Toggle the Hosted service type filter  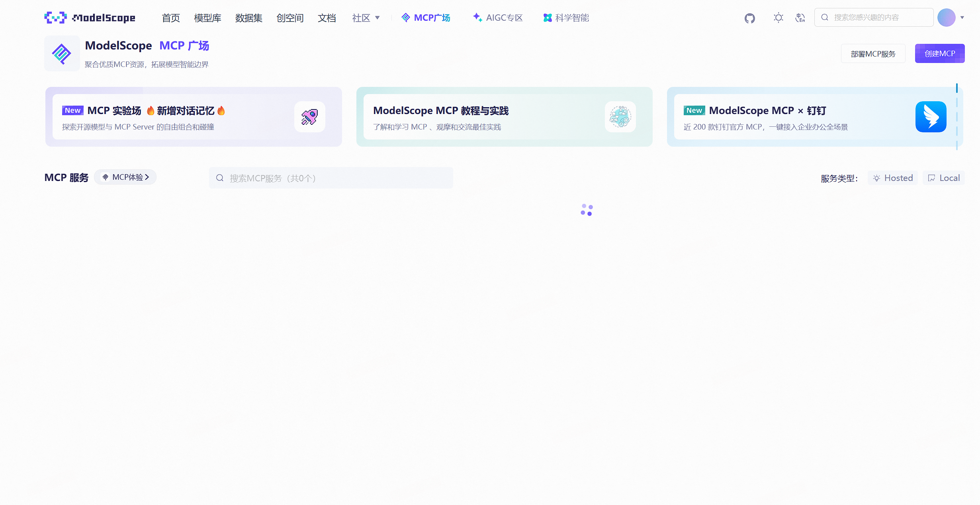tap(893, 178)
